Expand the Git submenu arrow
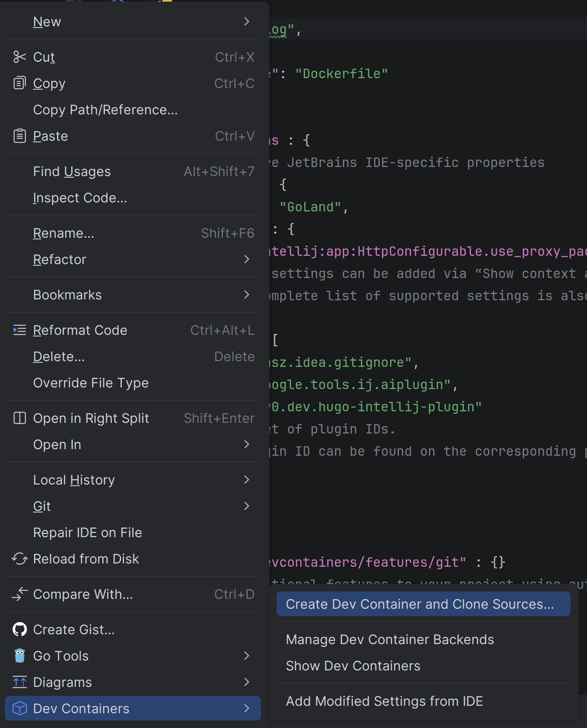587x728 pixels. pyautogui.click(x=247, y=506)
